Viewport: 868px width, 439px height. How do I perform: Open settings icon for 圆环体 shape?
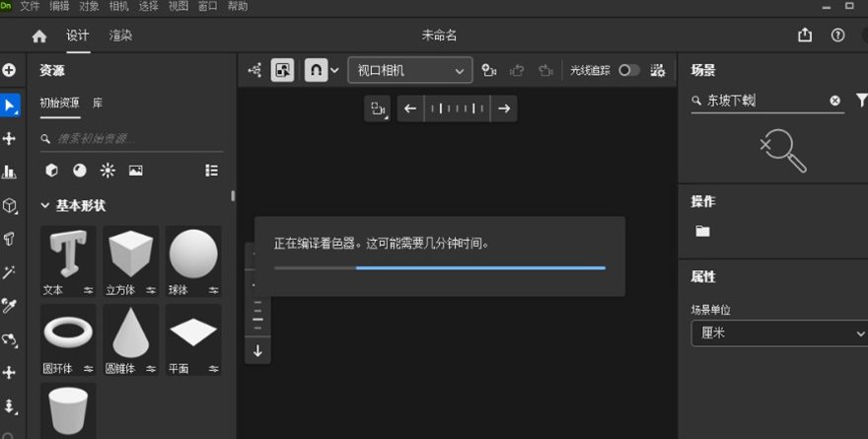(89, 369)
